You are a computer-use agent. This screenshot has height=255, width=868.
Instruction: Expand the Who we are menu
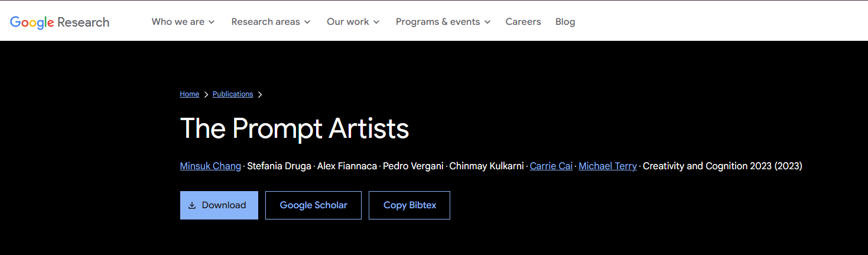183,22
